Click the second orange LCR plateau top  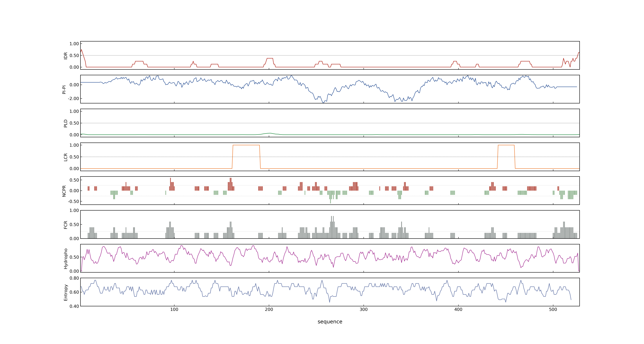(506, 145)
